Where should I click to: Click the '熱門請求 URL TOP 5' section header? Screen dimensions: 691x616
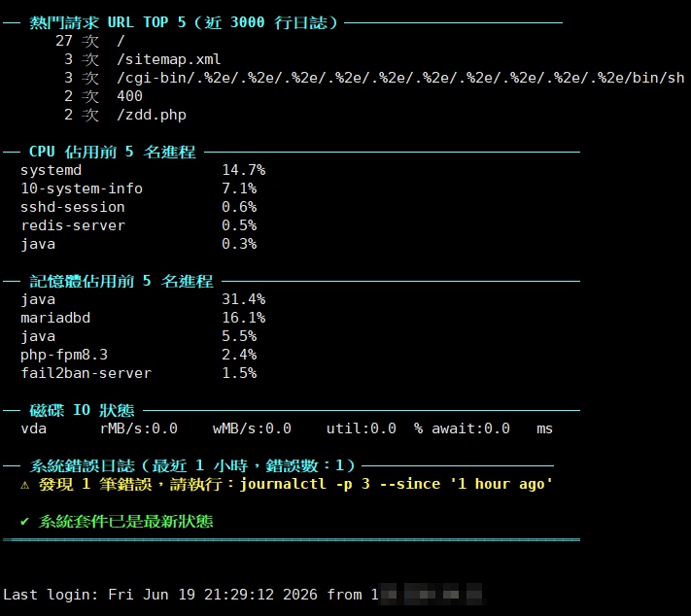184,22
